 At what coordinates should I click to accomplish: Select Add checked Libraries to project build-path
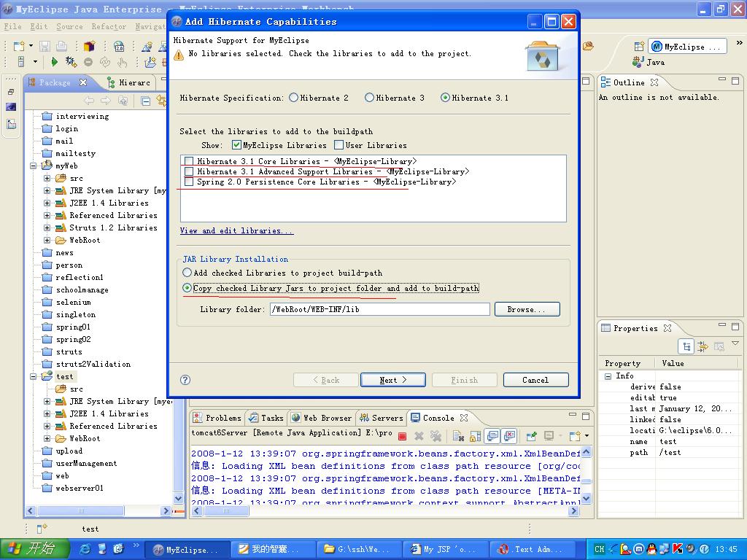187,273
